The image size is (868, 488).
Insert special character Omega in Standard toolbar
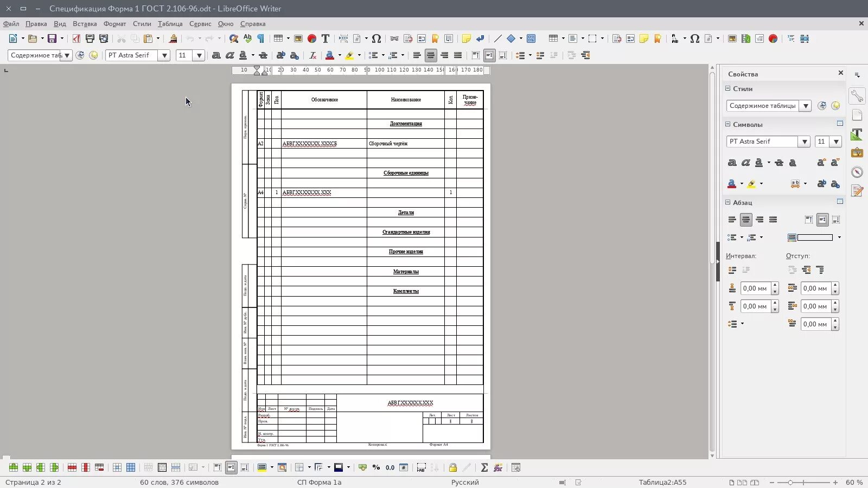376,38
